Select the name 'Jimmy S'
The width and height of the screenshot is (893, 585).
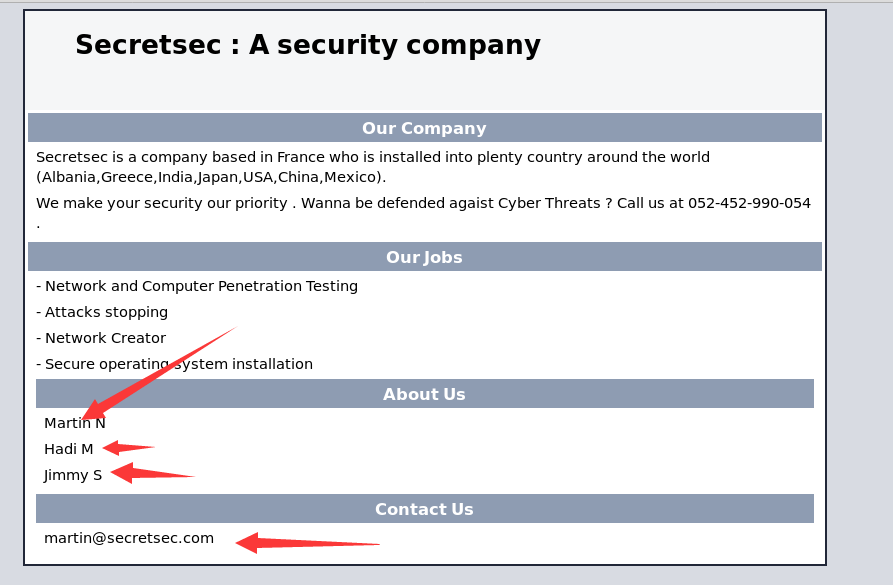tap(73, 476)
